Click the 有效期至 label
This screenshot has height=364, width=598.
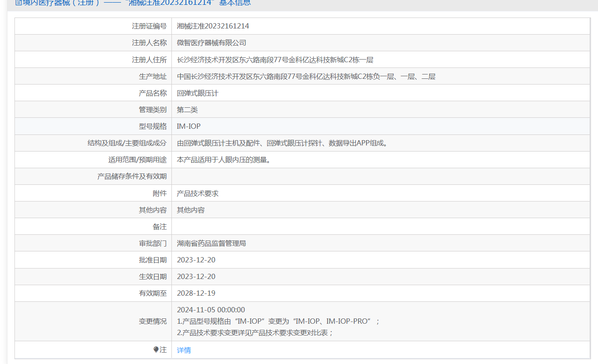click(153, 293)
